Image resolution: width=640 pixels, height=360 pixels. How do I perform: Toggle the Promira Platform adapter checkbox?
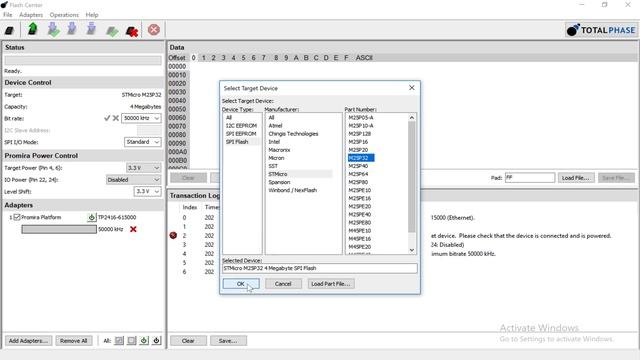(17, 217)
